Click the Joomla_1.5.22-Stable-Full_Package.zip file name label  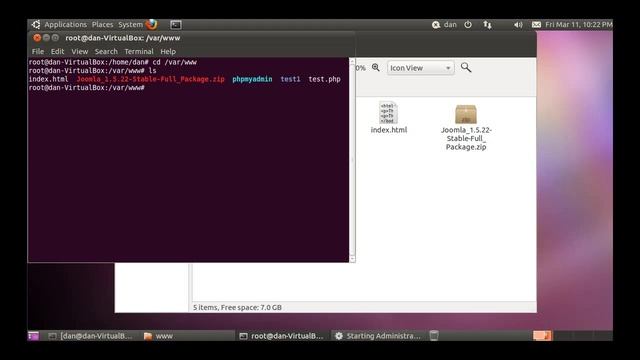pos(466,138)
